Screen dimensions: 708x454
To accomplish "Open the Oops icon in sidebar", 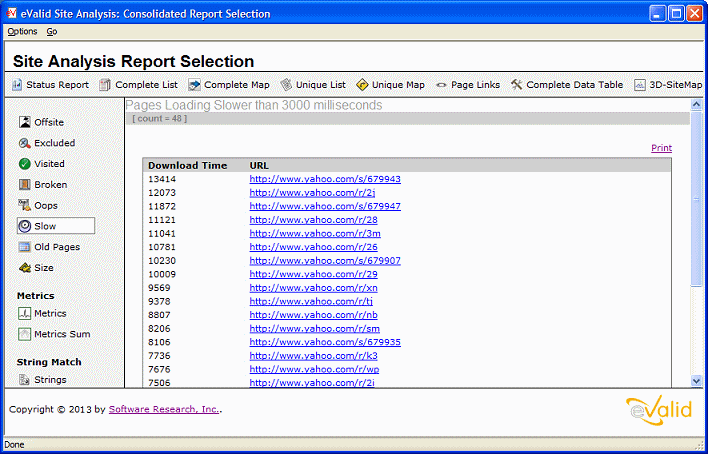I will tap(25, 206).
